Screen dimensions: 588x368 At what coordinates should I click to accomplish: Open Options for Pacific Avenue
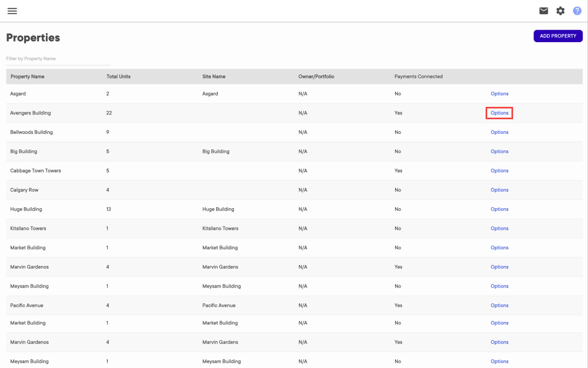(499, 305)
